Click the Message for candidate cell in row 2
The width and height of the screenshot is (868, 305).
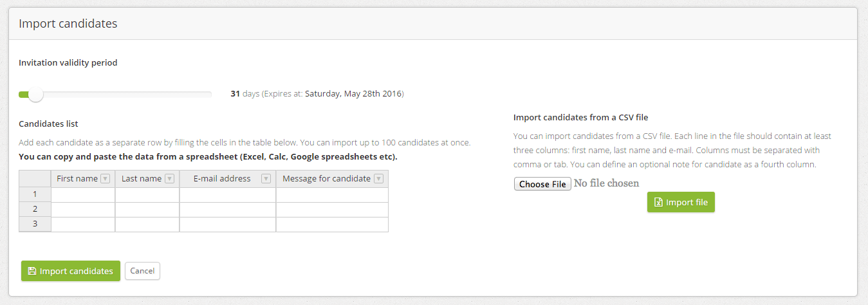click(332, 209)
